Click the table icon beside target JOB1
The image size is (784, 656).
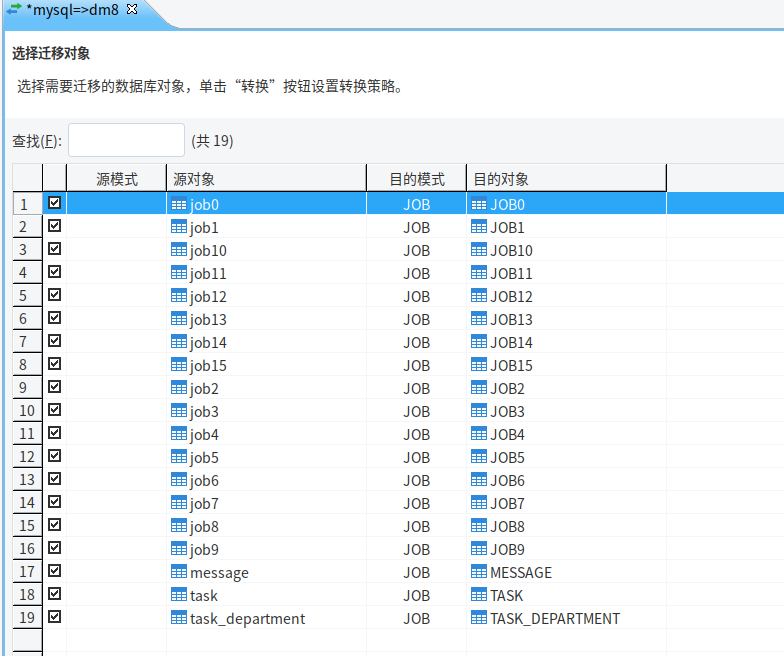click(x=478, y=227)
